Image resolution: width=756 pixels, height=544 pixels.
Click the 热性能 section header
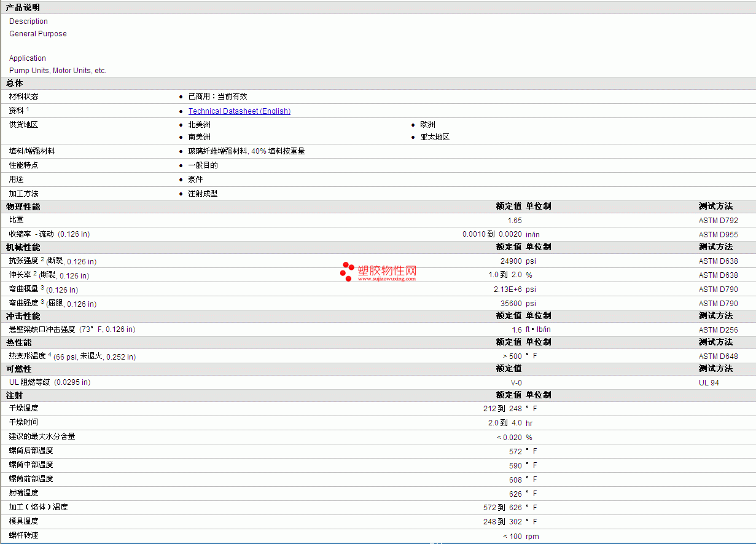18,342
